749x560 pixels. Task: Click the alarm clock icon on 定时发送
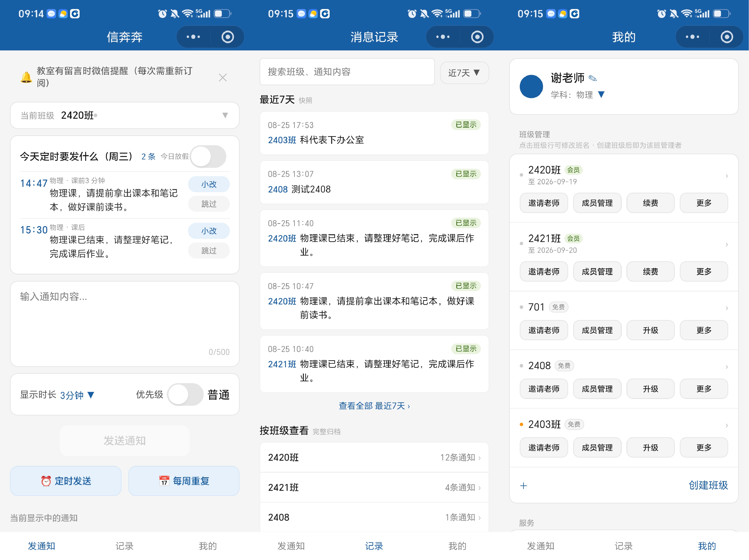[x=46, y=481]
